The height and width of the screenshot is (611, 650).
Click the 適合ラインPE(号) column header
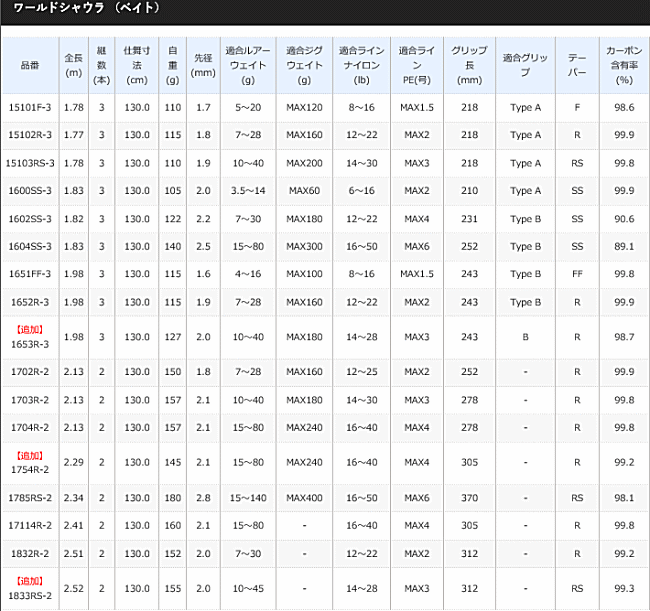coord(417,65)
